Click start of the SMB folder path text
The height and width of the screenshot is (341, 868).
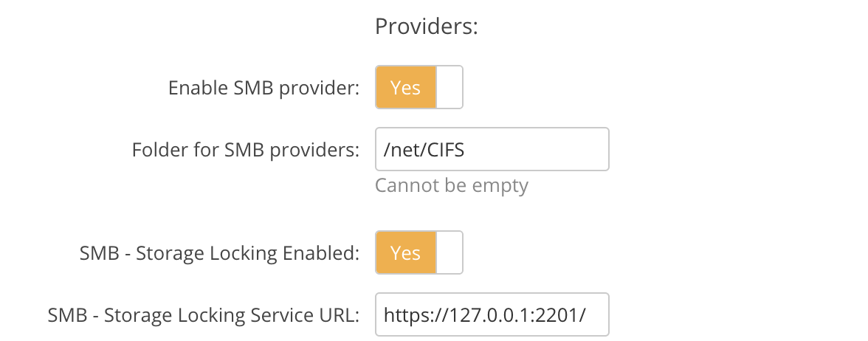coord(385,149)
